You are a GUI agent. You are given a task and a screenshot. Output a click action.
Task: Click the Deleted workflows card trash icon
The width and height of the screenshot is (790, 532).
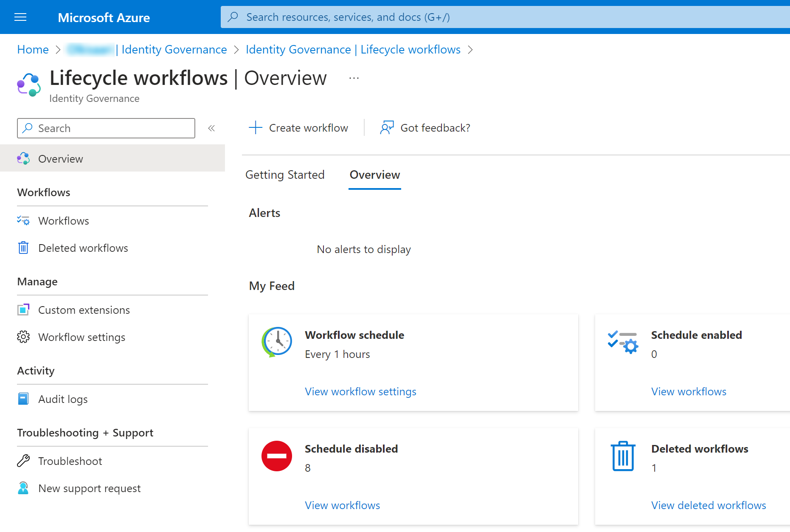(623, 456)
